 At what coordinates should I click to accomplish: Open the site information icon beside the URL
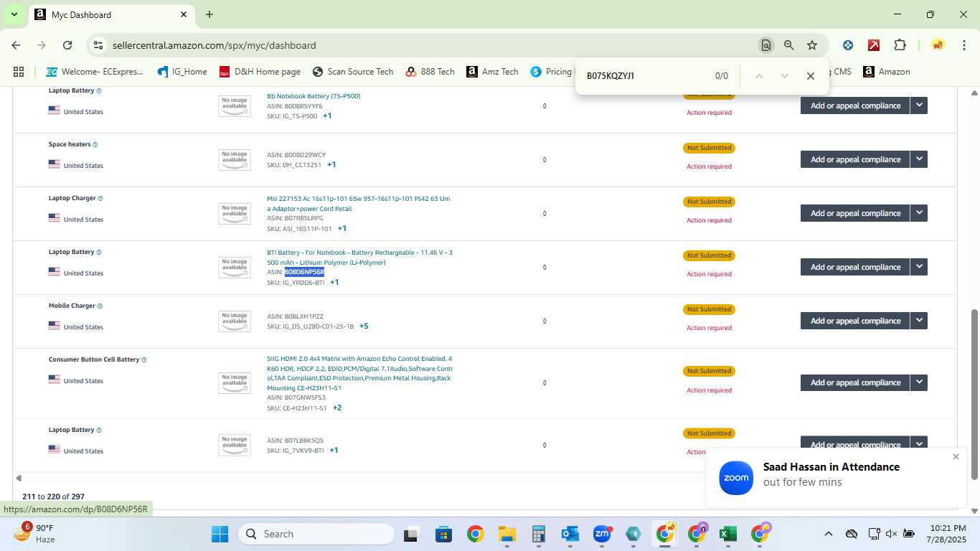98,45
